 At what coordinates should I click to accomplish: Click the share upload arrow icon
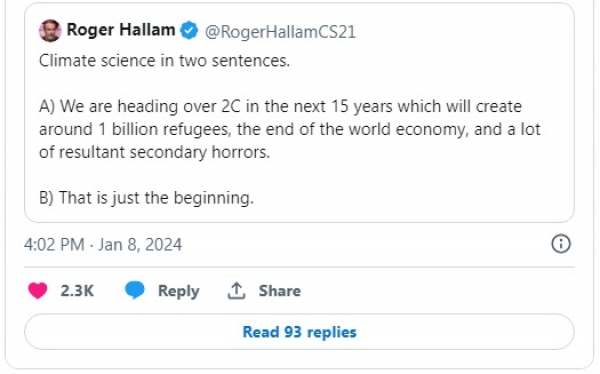236,291
